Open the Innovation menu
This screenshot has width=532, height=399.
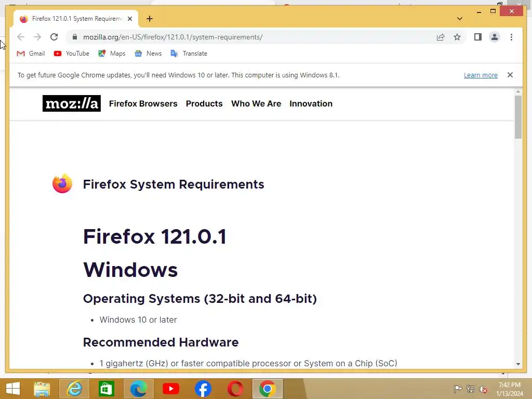click(x=311, y=103)
